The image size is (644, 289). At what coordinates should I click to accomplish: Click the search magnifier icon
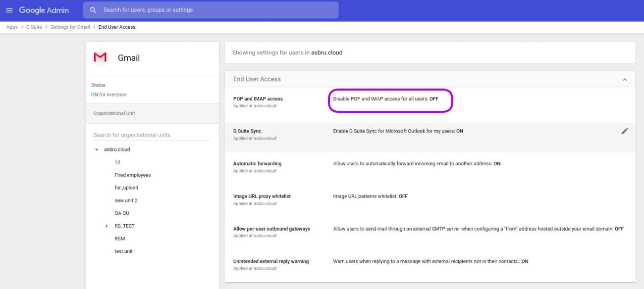click(93, 10)
